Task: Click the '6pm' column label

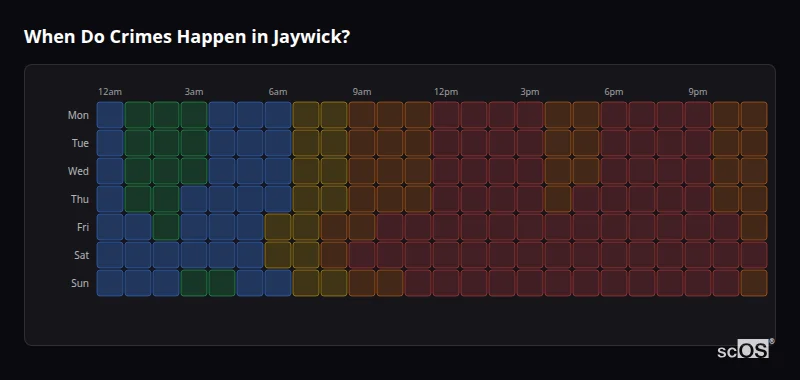Action: coord(614,92)
